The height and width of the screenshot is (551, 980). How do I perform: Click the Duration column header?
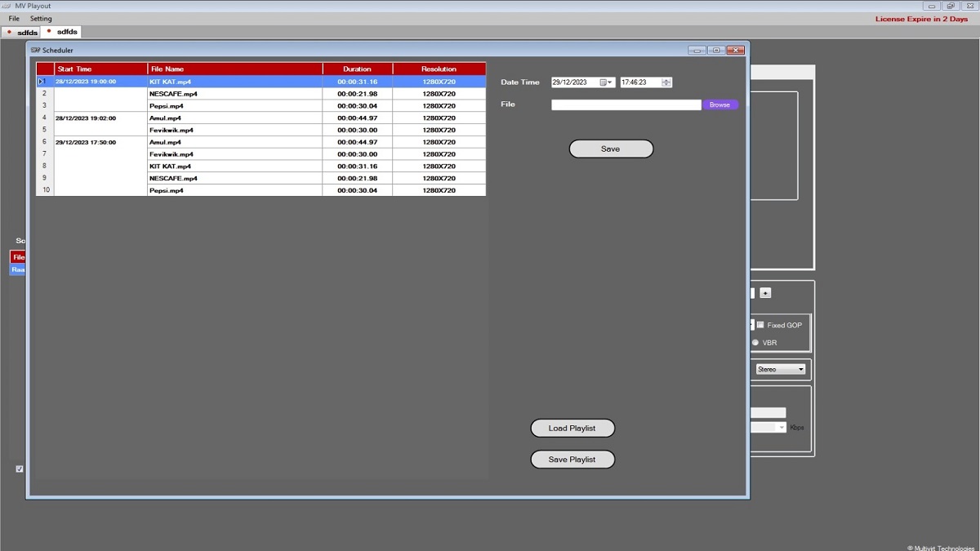[358, 69]
